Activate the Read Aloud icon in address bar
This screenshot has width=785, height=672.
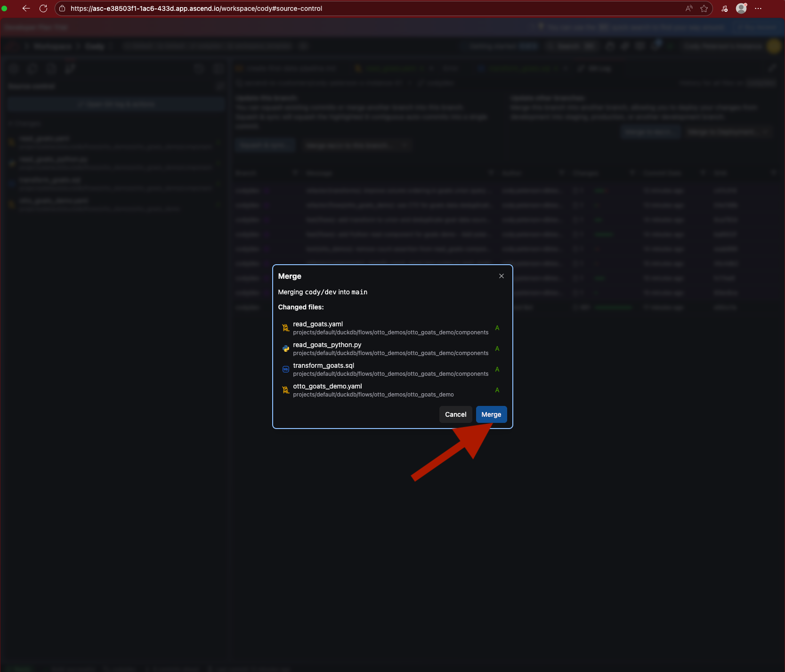(689, 8)
